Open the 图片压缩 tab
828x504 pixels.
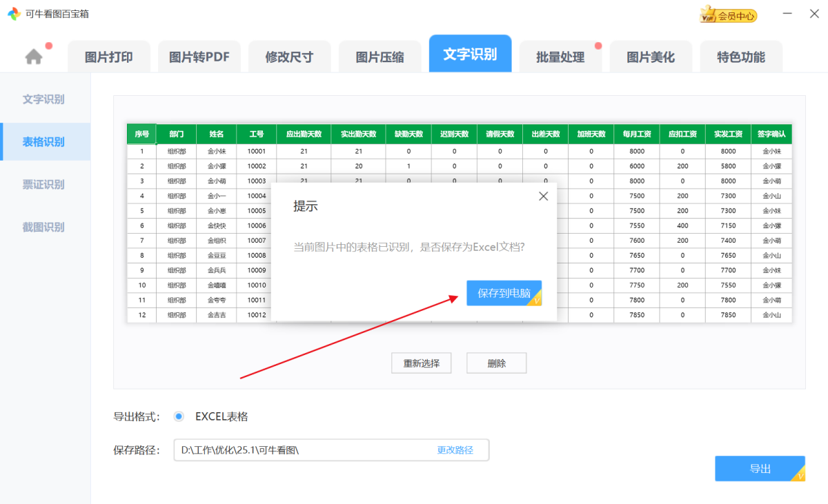[379, 57]
